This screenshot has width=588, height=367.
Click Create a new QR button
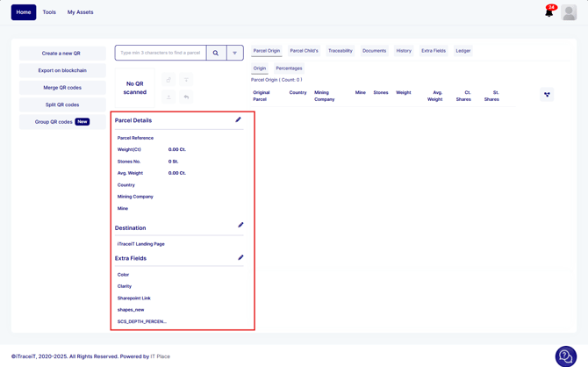[x=61, y=54]
